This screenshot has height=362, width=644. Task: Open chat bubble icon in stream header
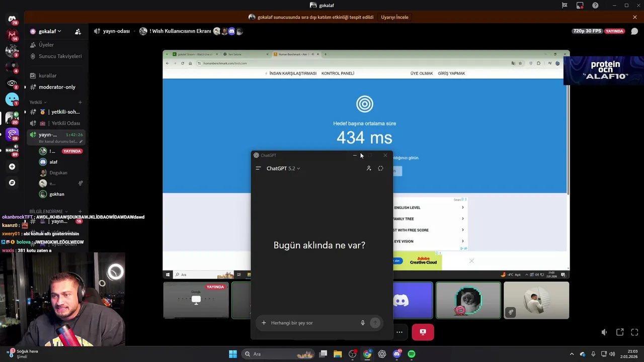pyautogui.click(x=634, y=31)
